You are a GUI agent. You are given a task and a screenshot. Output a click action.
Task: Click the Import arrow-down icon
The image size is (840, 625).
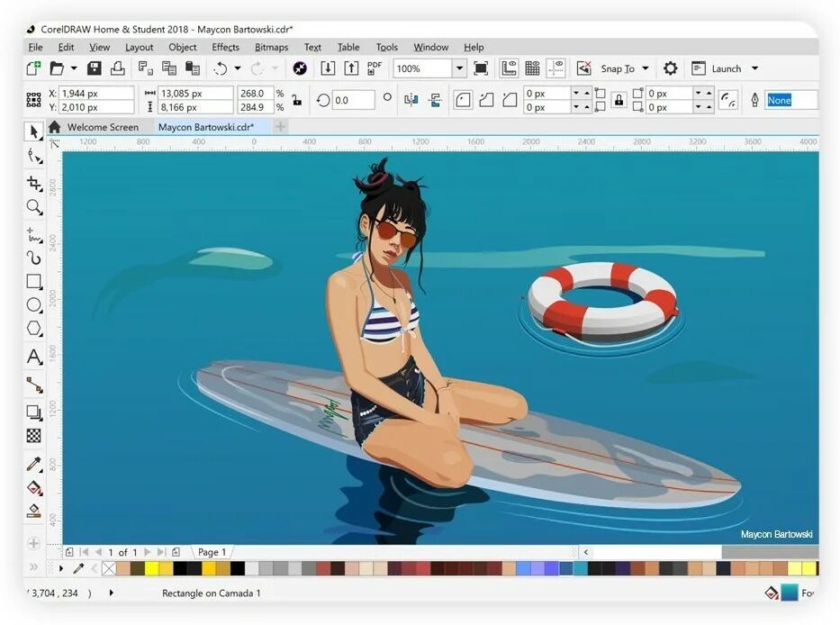(328, 68)
